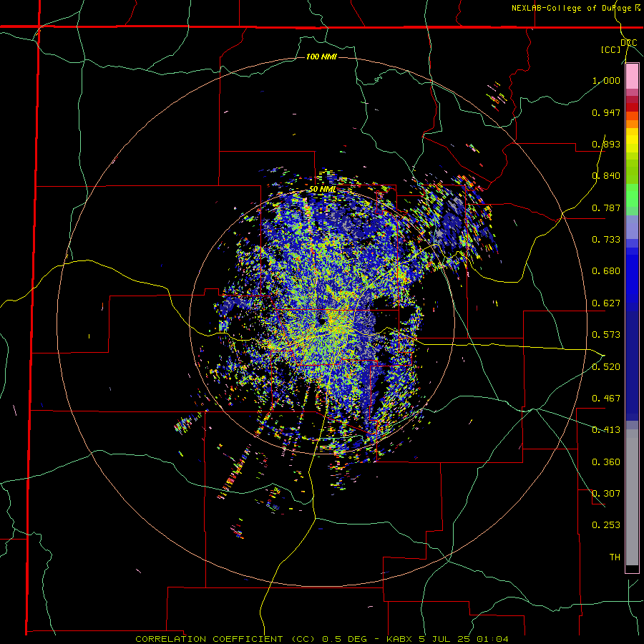Click the 0.947 color scale value
Viewport: 644px width, 644px height.
click(x=606, y=112)
